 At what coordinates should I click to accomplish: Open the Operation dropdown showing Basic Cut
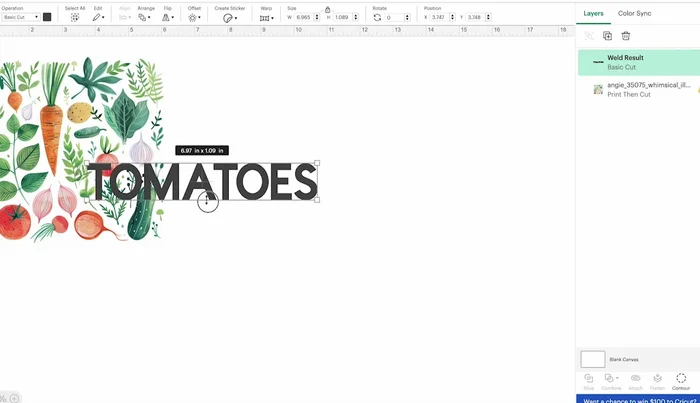[21, 17]
